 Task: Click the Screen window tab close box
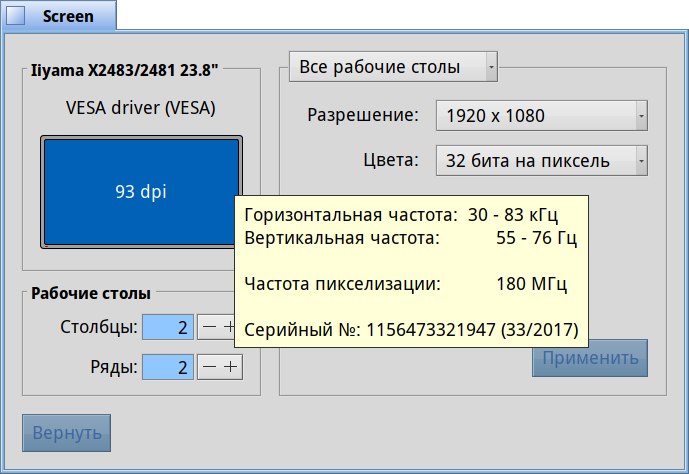(15, 16)
